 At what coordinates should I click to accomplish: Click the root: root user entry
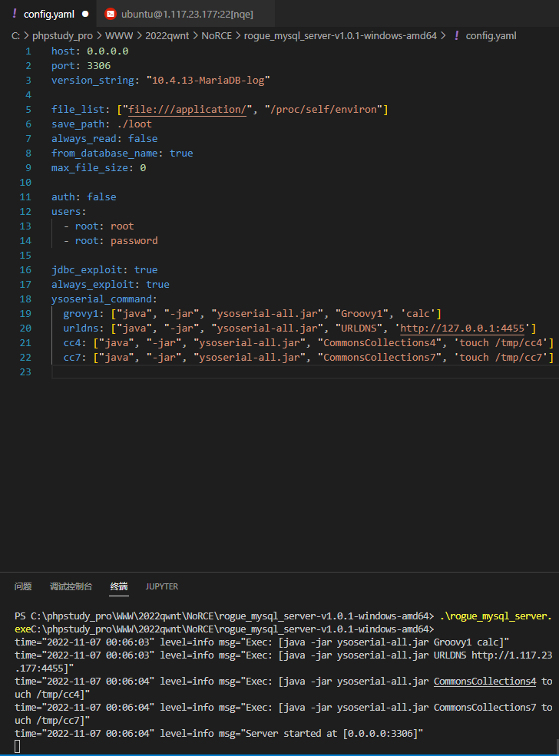99,226
